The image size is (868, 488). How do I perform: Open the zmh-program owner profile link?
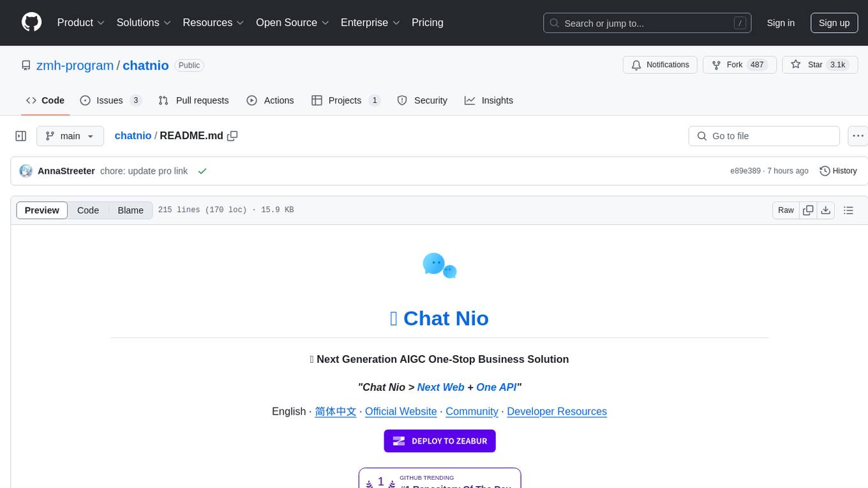75,66
